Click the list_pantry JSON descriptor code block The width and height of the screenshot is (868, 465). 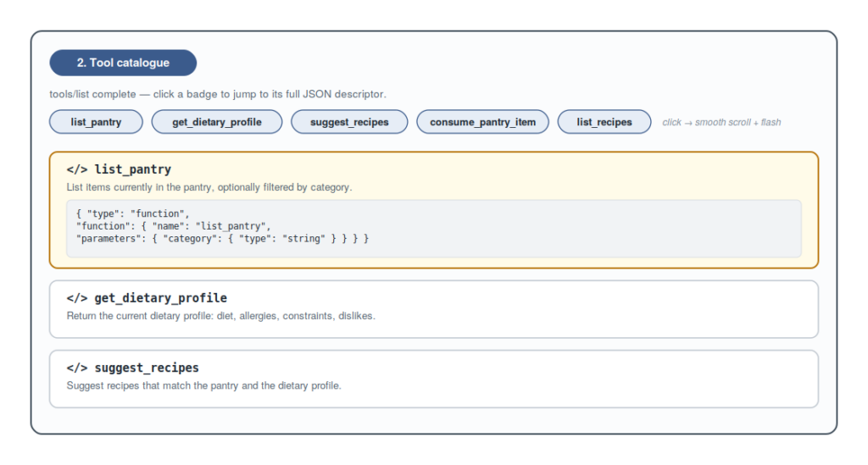click(434, 229)
